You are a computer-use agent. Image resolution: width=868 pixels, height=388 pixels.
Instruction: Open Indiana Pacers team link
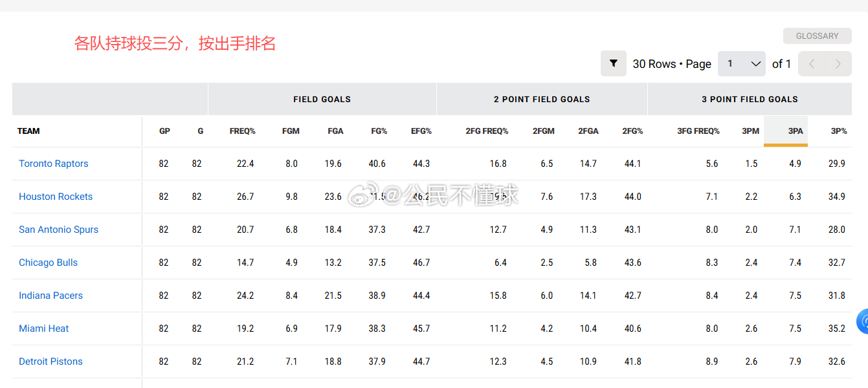[x=51, y=296]
